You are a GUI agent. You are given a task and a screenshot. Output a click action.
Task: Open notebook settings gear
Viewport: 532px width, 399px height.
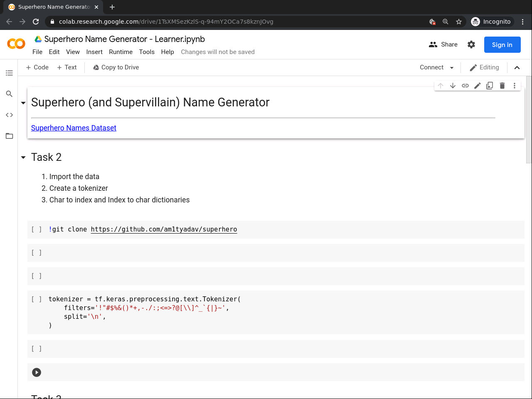tap(471, 44)
